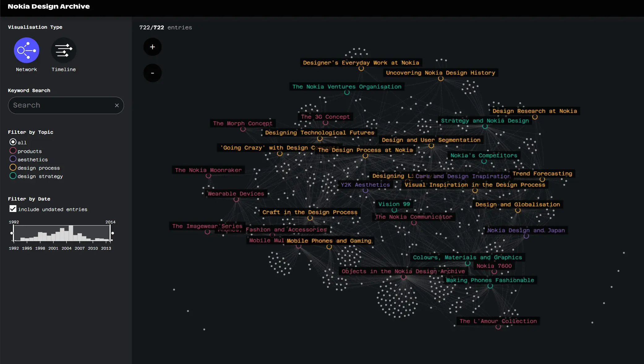Open 'Designer's Everyday Work at Nokia' node
644x364 pixels.
361,63
